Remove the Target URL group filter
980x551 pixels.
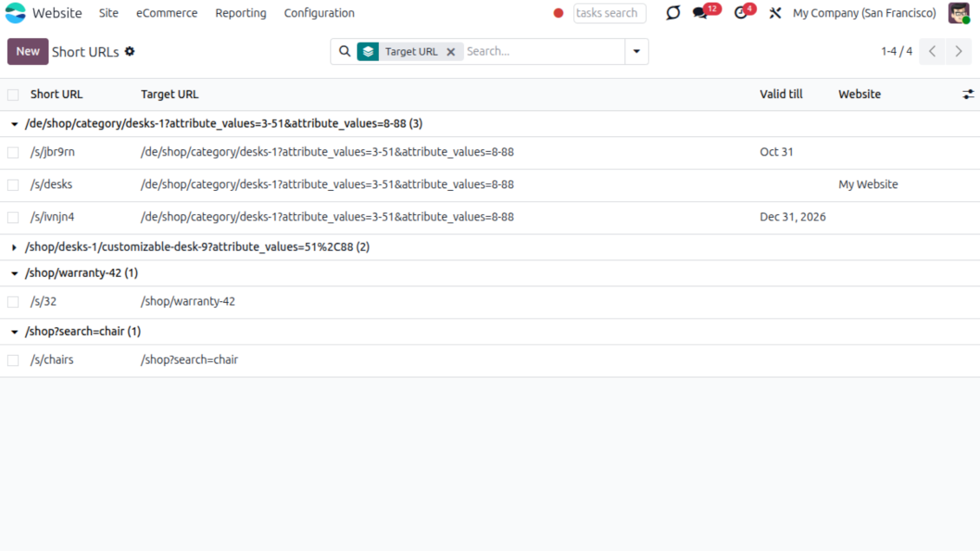tap(451, 52)
